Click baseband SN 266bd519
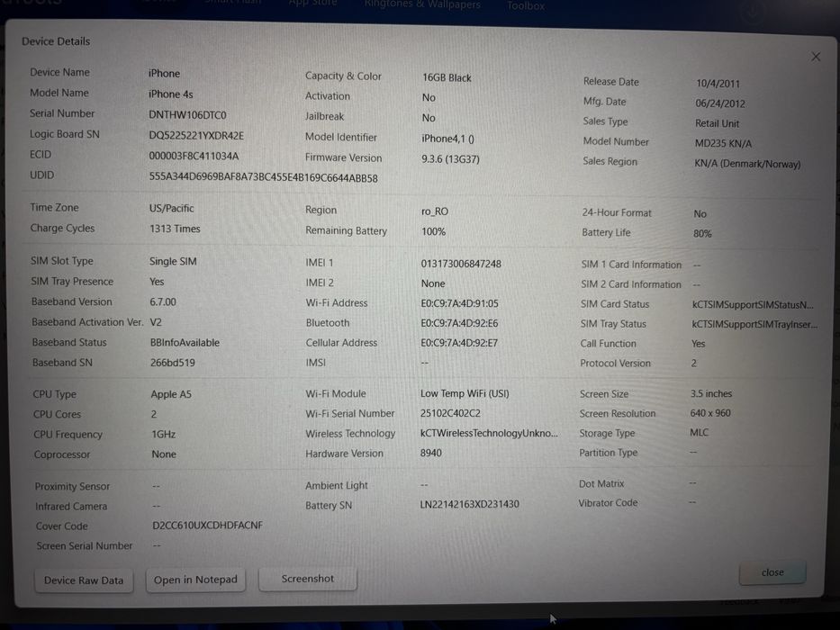 173,363
